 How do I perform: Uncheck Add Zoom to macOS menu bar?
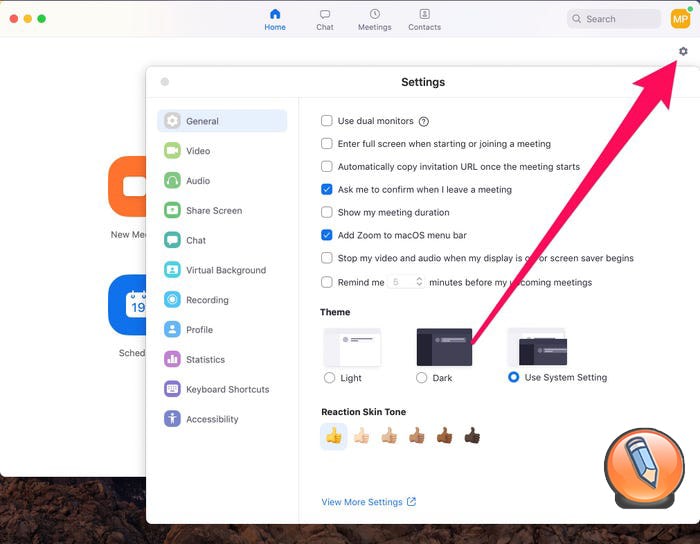[327, 235]
